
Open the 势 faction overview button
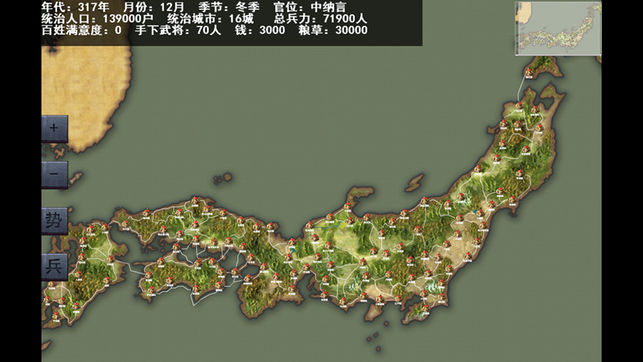click(55, 221)
